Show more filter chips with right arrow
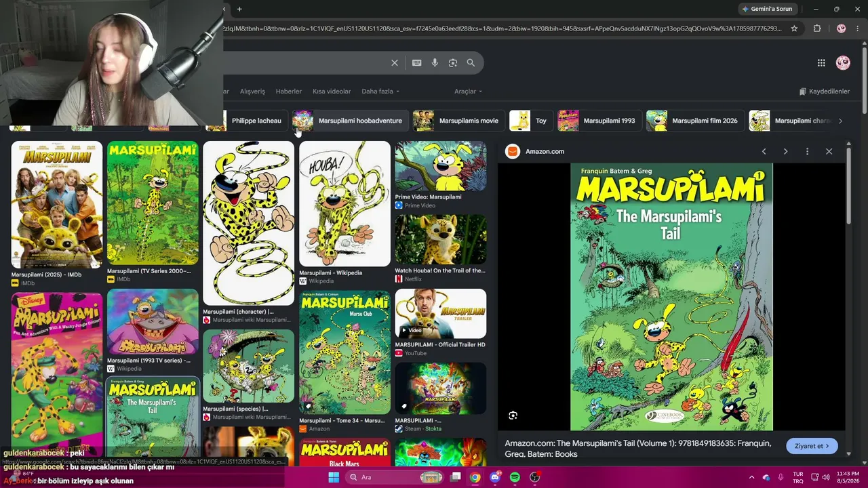This screenshot has width=868, height=488. [840, 121]
